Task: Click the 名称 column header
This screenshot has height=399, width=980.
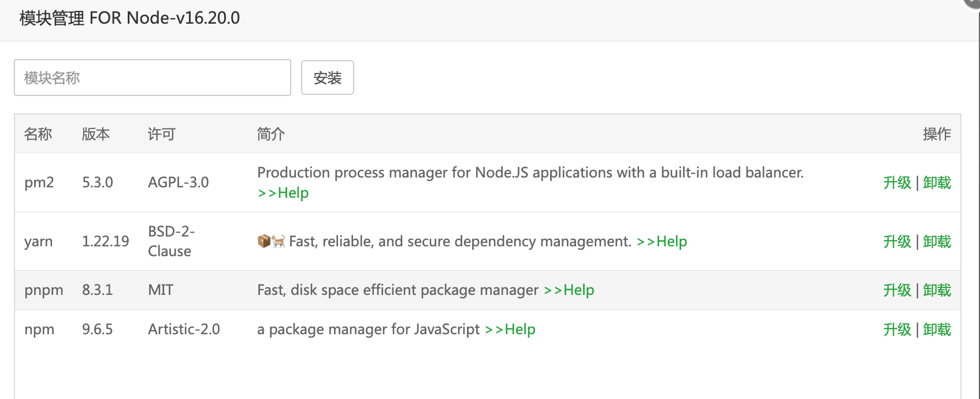Action: tap(38, 134)
